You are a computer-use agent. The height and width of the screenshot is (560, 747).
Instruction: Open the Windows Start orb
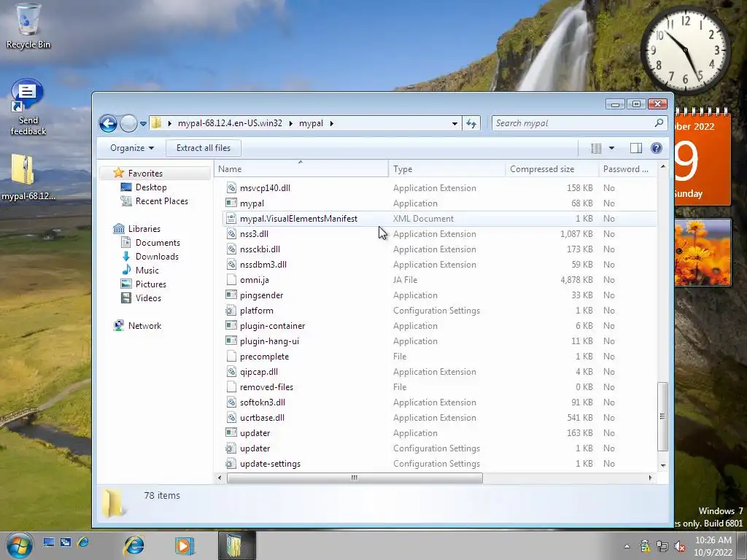(x=20, y=545)
